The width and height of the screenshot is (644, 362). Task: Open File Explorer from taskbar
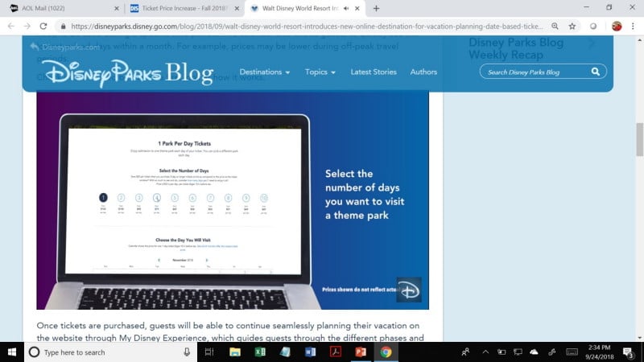(x=235, y=352)
